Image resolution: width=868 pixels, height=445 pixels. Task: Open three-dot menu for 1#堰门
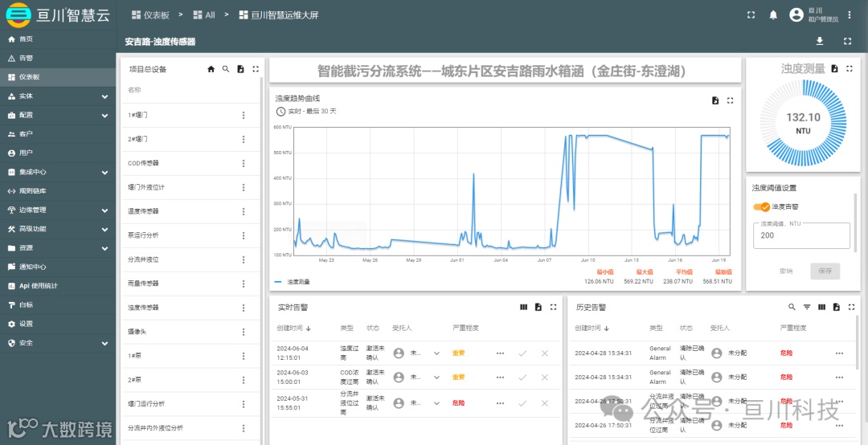[243, 115]
